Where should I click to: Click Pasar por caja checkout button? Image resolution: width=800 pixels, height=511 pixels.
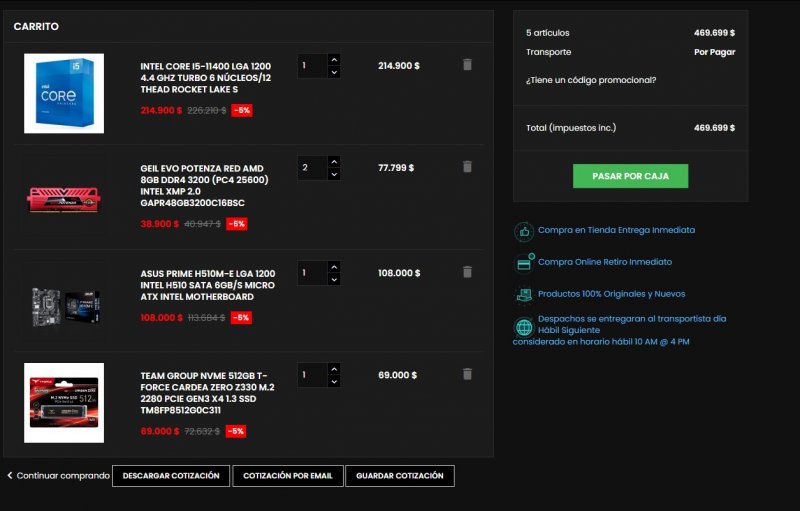(630, 176)
